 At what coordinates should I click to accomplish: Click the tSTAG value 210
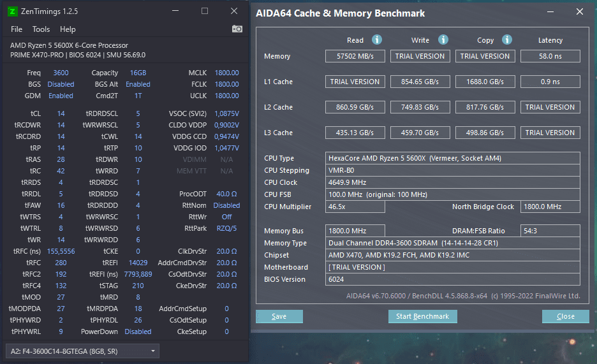click(138, 286)
